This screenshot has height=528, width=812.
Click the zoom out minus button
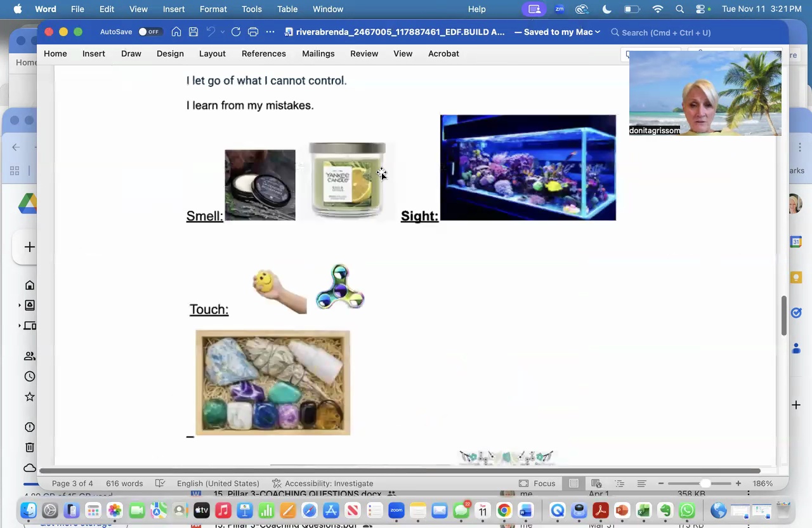(660, 483)
